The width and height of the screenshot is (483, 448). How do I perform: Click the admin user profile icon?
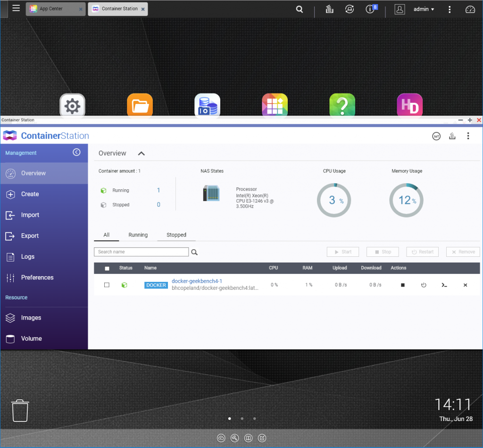point(400,9)
